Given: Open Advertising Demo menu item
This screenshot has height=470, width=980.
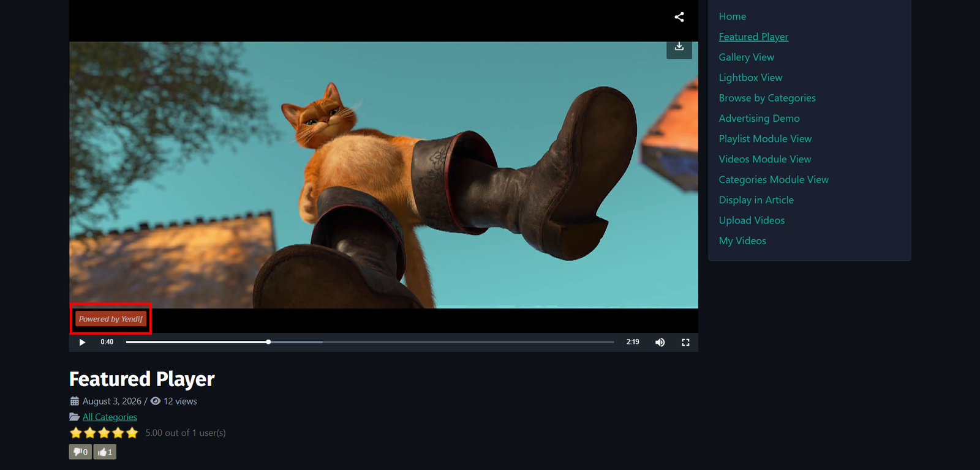Looking at the screenshot, I should pos(759,118).
